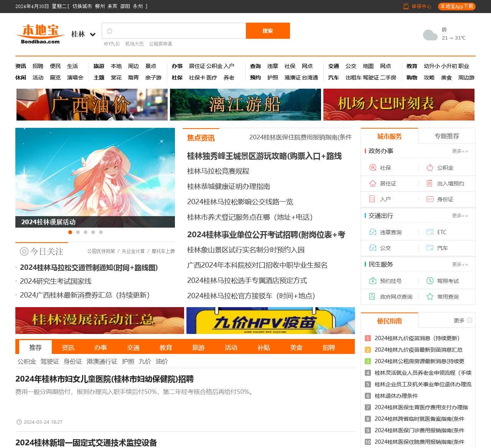This screenshot has width=491, height=448.
Task: Expand the 桂林 city dropdown arrow
Action: pos(92,35)
